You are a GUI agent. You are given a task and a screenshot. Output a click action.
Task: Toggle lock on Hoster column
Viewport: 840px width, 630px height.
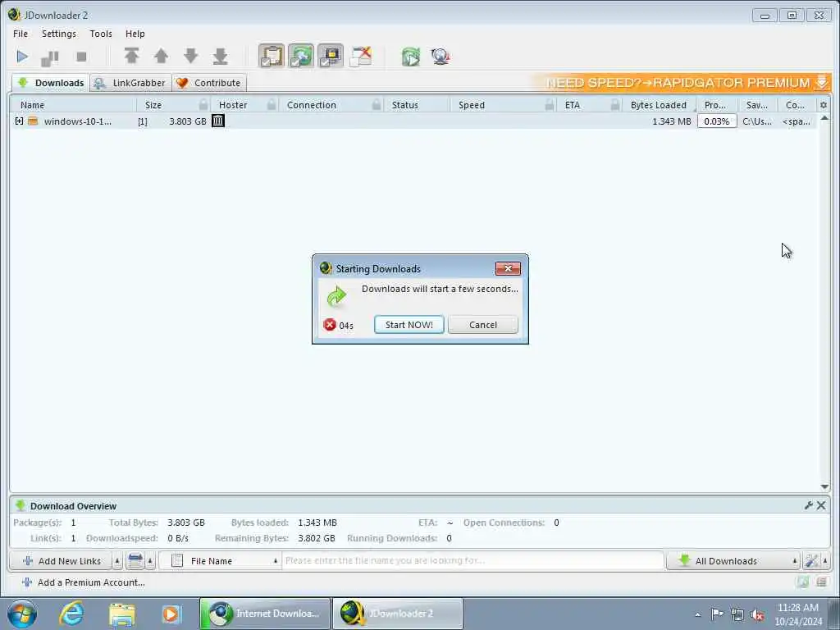point(272,105)
